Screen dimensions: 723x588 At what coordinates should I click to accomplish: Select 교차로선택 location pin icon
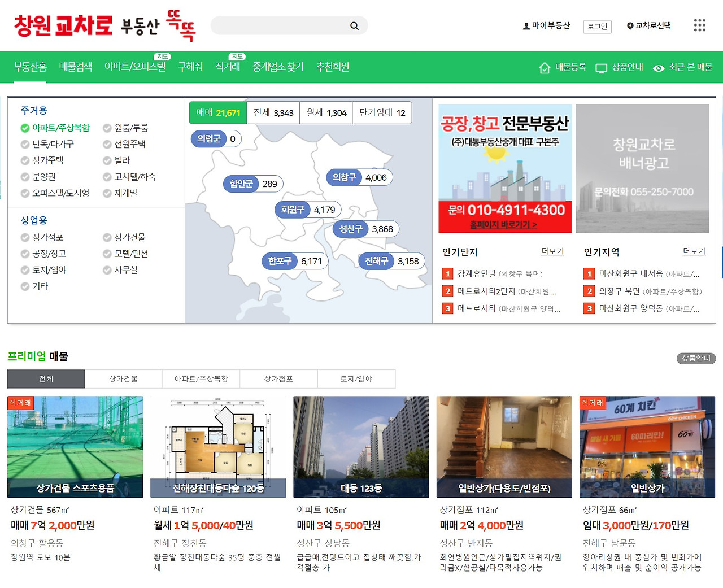pyautogui.click(x=629, y=26)
